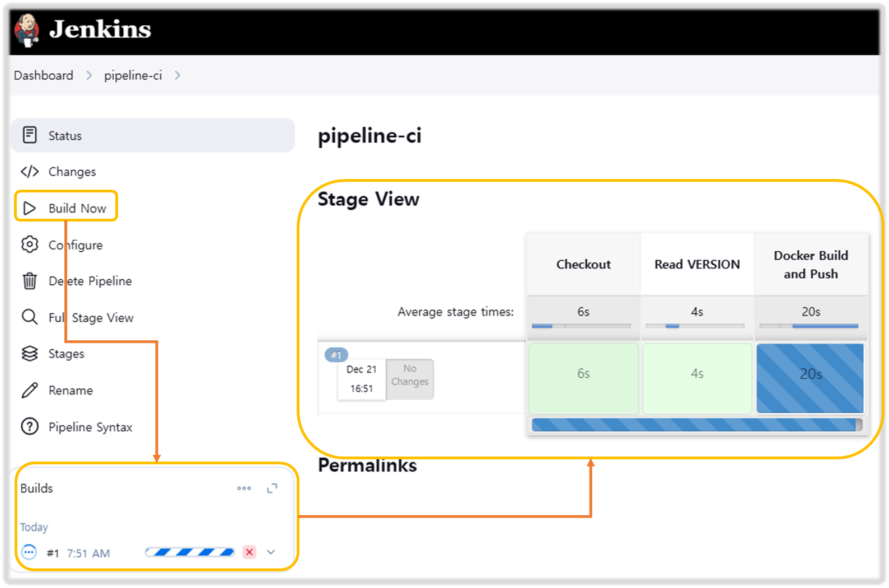Click build #1 striped progress bar

[190, 552]
